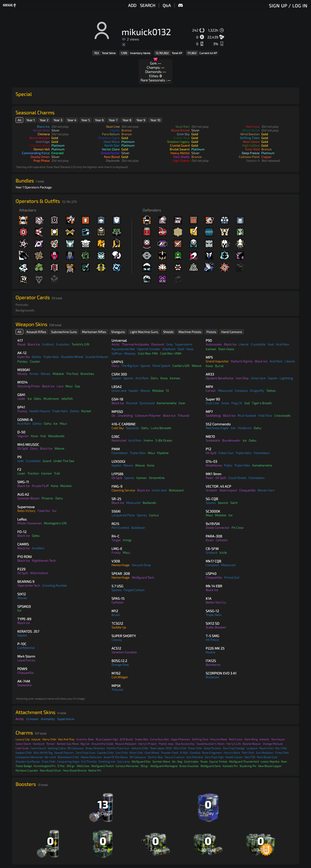Filter seasonal charms by Year 10
The height and width of the screenshot is (868, 311).
point(155,120)
